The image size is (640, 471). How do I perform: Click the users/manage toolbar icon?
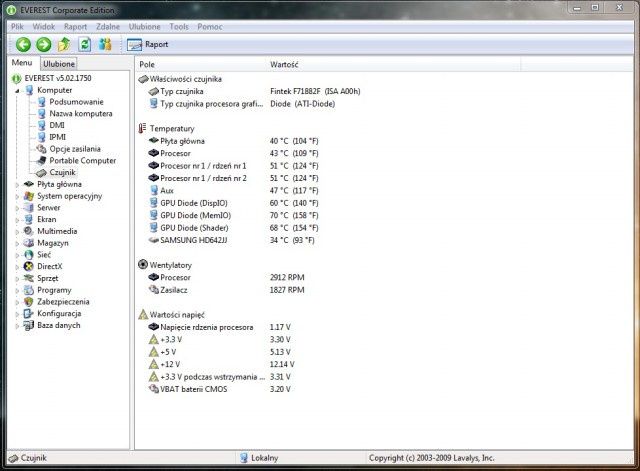(105, 44)
